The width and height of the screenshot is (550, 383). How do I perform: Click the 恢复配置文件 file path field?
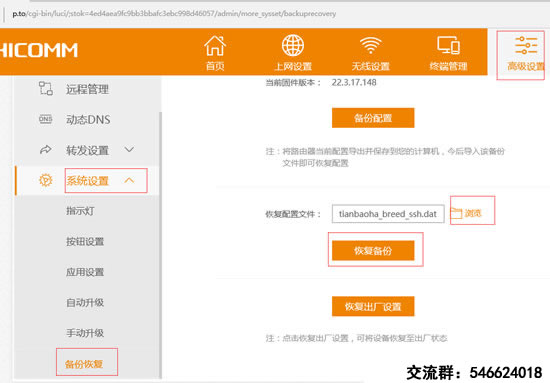[388, 214]
